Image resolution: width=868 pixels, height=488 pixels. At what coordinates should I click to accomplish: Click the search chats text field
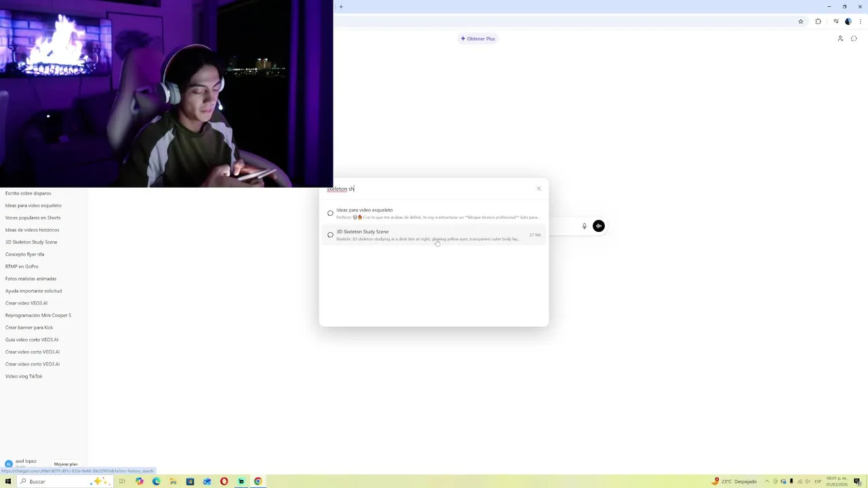point(427,189)
